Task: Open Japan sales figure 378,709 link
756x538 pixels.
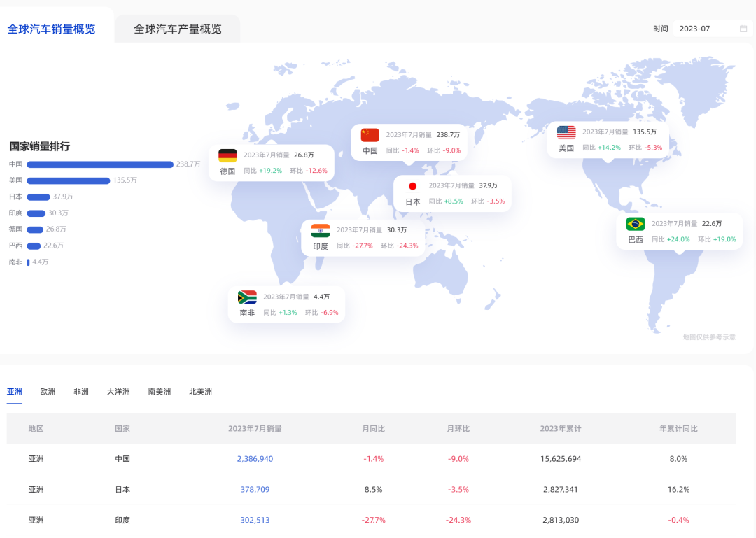Action: coord(255,490)
